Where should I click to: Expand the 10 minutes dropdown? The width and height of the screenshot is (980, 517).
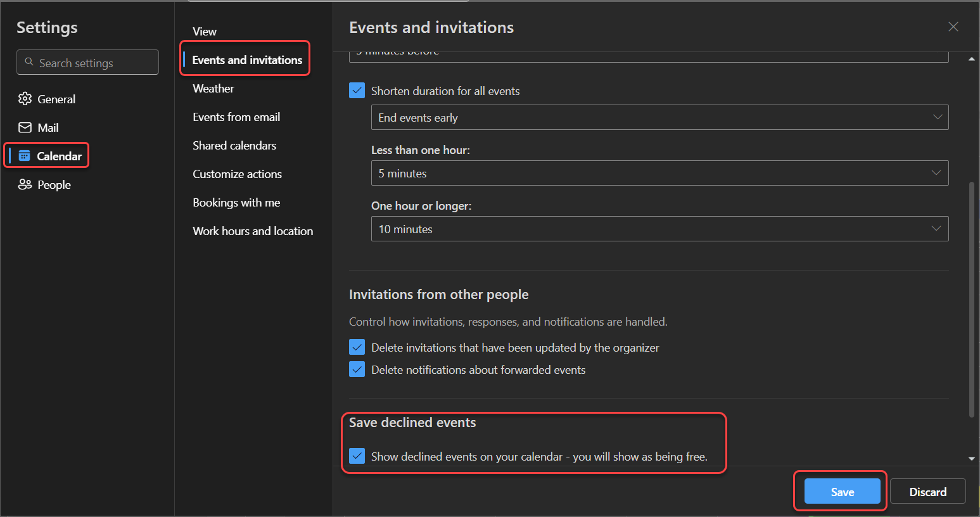[659, 229]
